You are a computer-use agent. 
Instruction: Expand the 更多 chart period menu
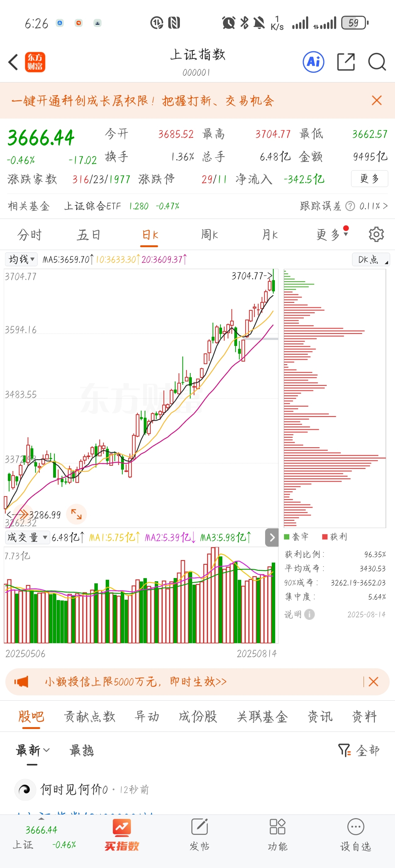tap(332, 234)
